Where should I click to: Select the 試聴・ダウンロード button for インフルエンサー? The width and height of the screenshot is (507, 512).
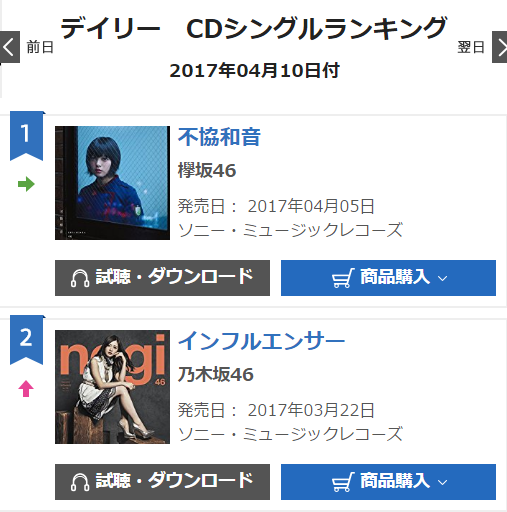[162, 482]
